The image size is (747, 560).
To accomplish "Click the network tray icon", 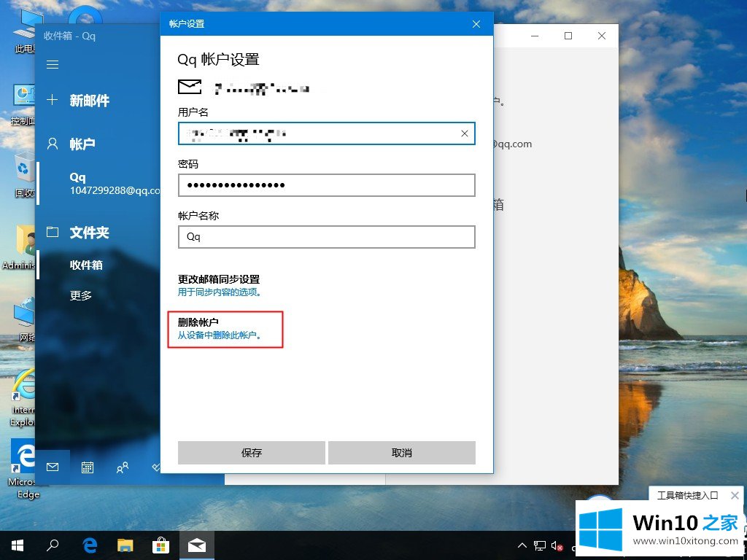I will [540, 545].
